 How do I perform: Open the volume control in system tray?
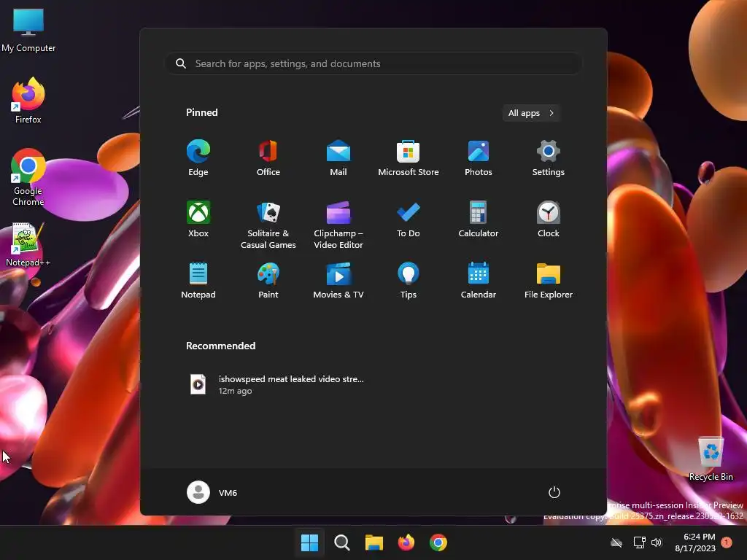[657, 542]
